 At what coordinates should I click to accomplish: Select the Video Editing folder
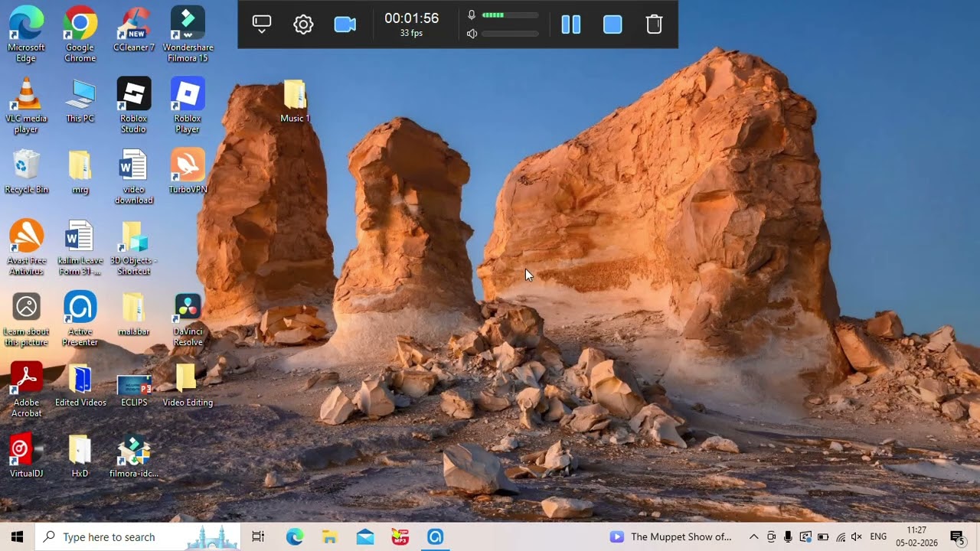188,386
